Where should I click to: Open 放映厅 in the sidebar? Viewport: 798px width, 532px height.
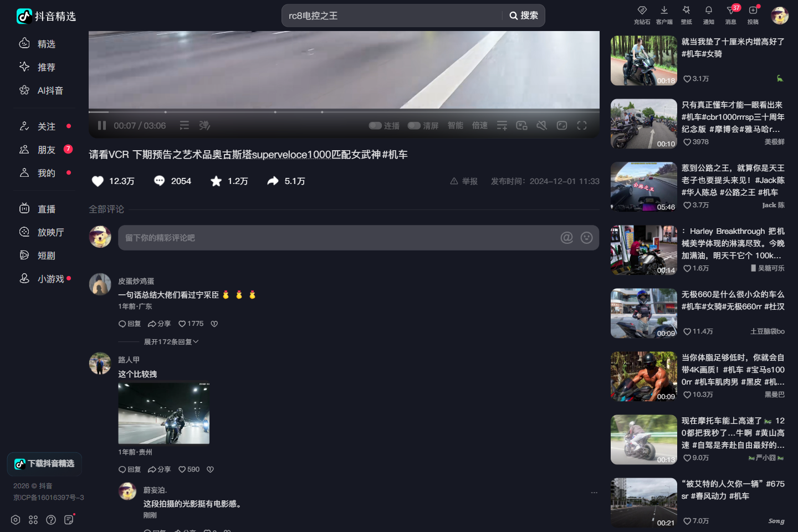tap(42, 232)
